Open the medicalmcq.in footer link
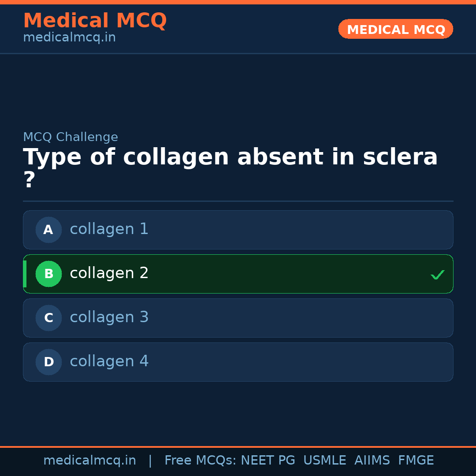The height and width of the screenshot is (476, 476). (x=90, y=460)
